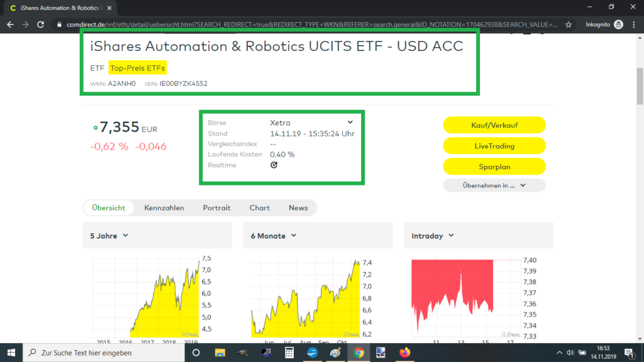Reload the comdirect page
This screenshot has height=362, width=644.
pos(40,25)
